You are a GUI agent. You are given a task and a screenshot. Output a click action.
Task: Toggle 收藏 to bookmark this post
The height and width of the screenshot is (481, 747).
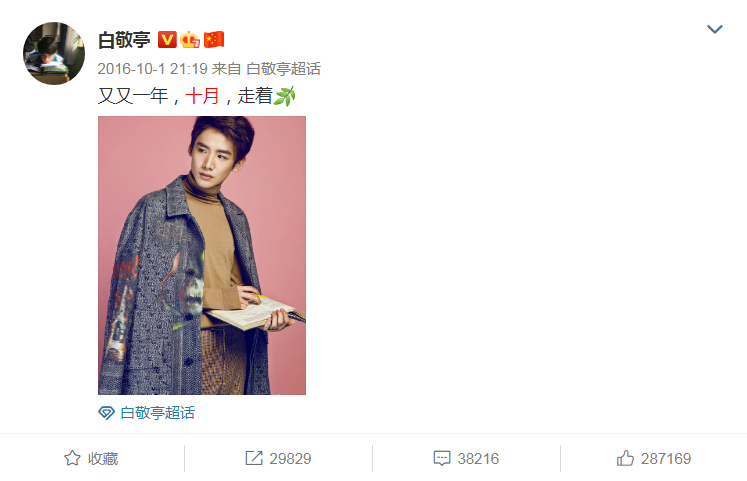click(91, 458)
